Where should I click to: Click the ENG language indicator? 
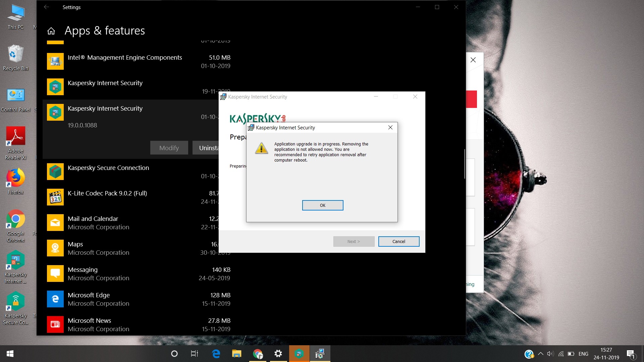pos(583,354)
